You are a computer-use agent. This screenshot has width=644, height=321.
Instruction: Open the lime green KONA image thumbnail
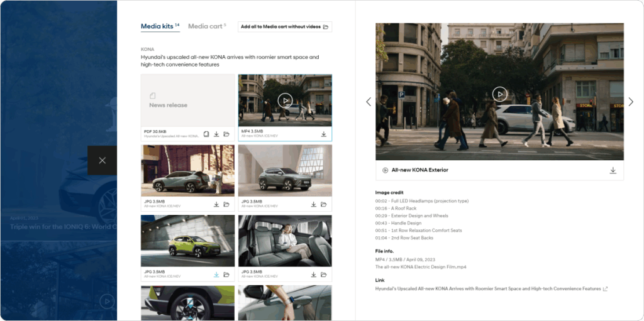pos(187,241)
